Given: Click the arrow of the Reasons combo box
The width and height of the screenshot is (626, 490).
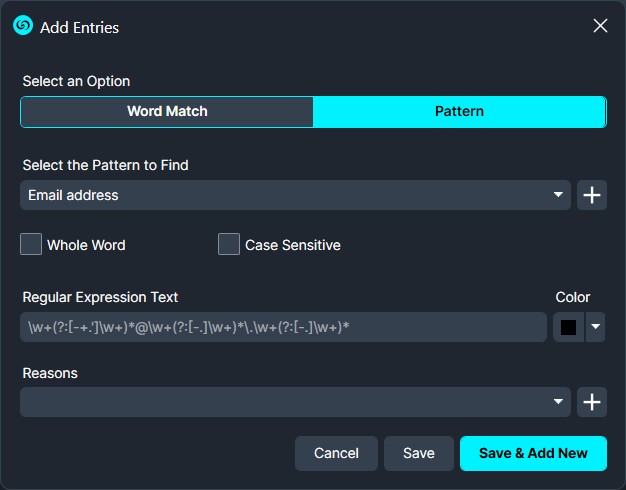Looking at the screenshot, I should click(x=559, y=402).
